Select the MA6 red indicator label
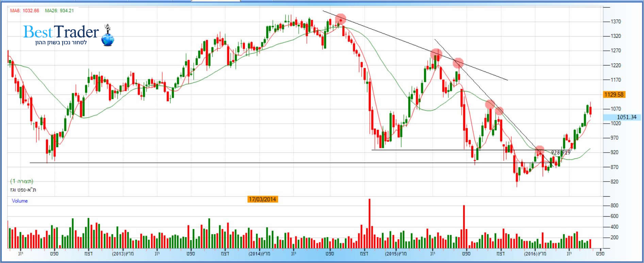This screenshot has height=263, width=644. [x=24, y=11]
